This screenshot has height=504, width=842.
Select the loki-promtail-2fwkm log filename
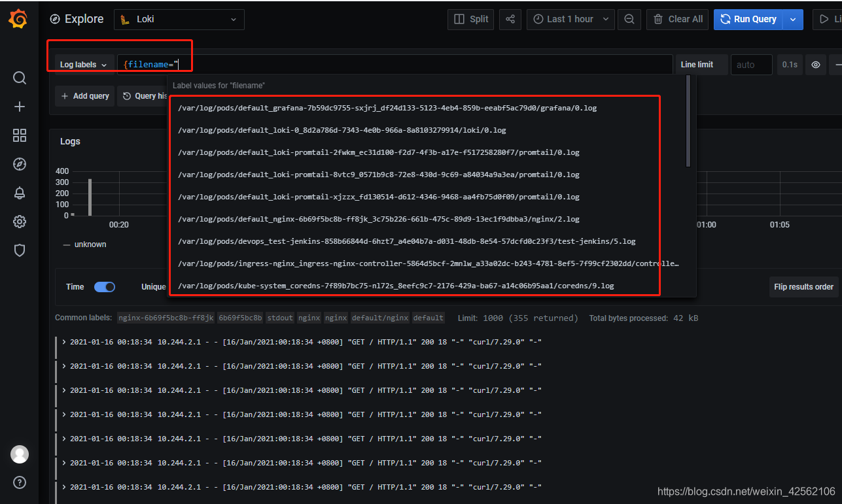pyautogui.click(x=379, y=152)
